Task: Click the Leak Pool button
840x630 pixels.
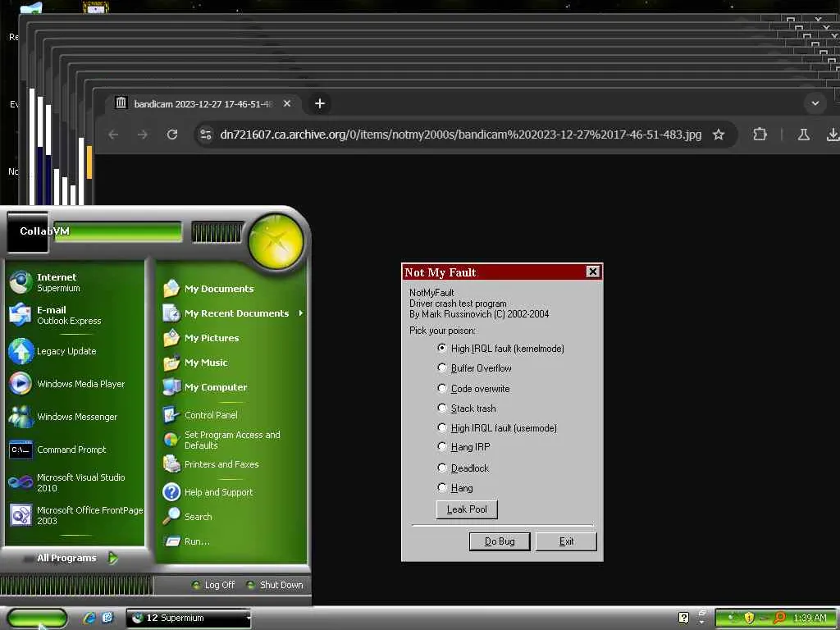Action: pos(467,509)
